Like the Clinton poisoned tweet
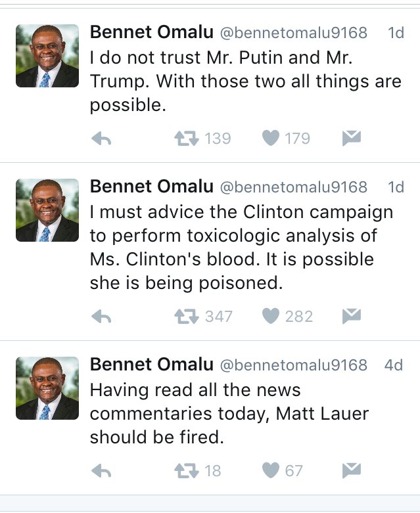The image size is (420, 513). (x=270, y=317)
